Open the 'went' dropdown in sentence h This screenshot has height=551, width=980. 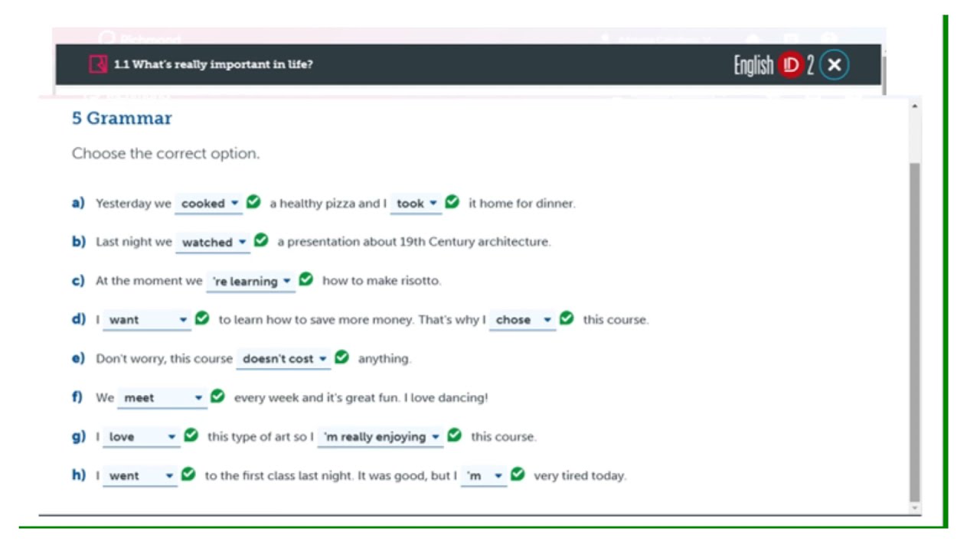140,476
